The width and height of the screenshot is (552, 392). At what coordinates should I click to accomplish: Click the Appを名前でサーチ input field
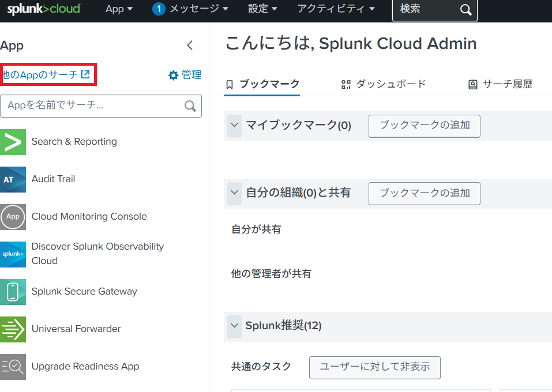pos(92,106)
